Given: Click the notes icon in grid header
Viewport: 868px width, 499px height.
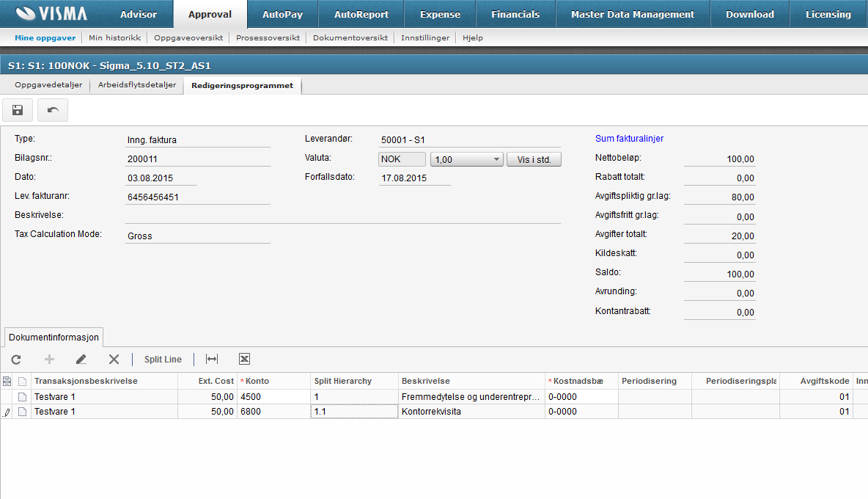Looking at the screenshot, I should coord(22,381).
